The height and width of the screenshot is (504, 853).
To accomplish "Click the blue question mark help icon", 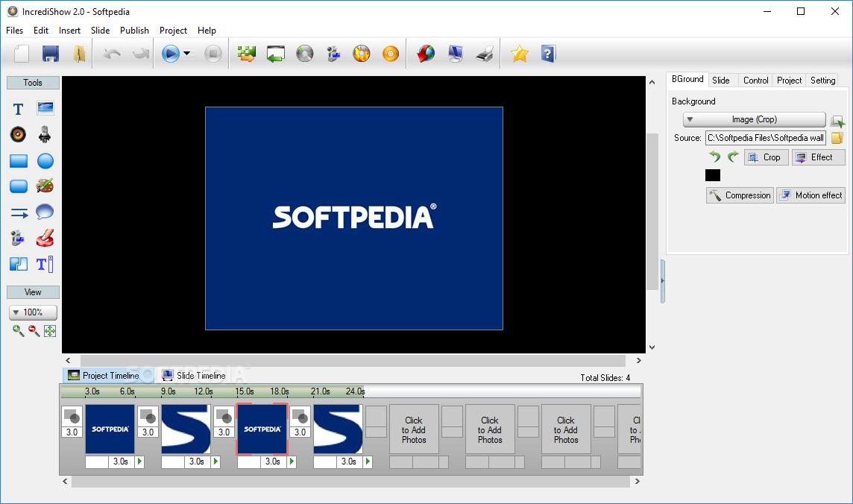I will tap(548, 54).
